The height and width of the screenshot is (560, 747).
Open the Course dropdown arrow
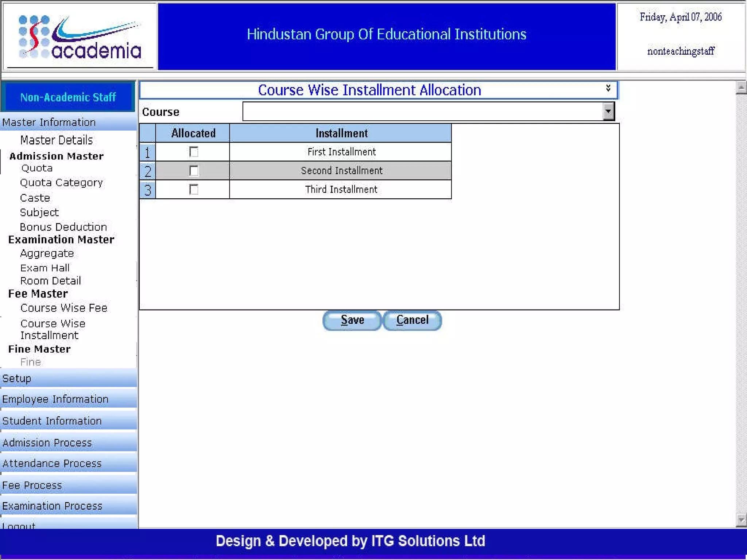click(x=608, y=111)
